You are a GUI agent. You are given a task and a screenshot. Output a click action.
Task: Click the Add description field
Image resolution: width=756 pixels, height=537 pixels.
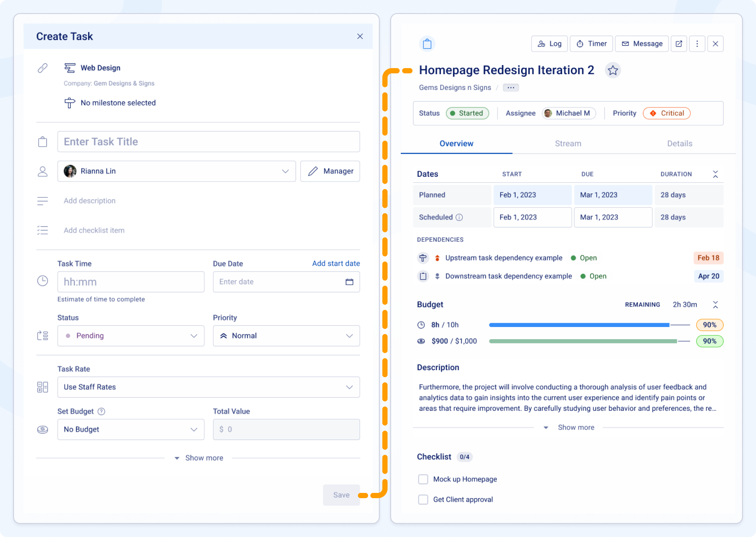[89, 201]
